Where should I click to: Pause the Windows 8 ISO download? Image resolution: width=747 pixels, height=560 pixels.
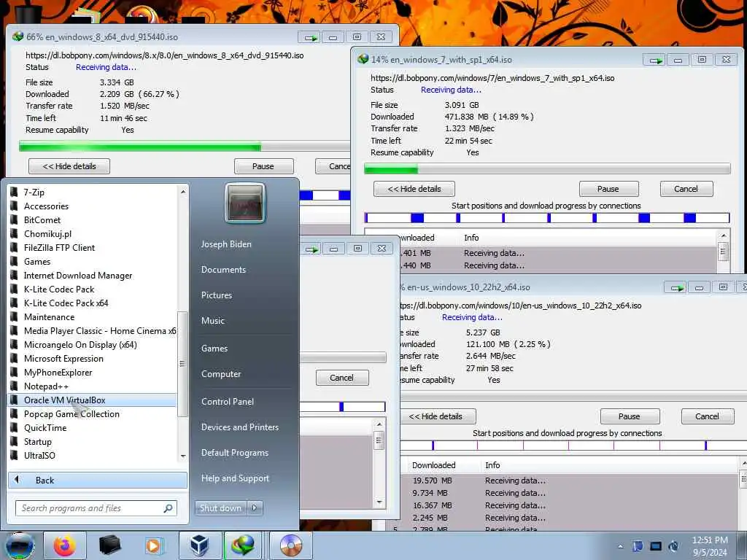tap(263, 166)
